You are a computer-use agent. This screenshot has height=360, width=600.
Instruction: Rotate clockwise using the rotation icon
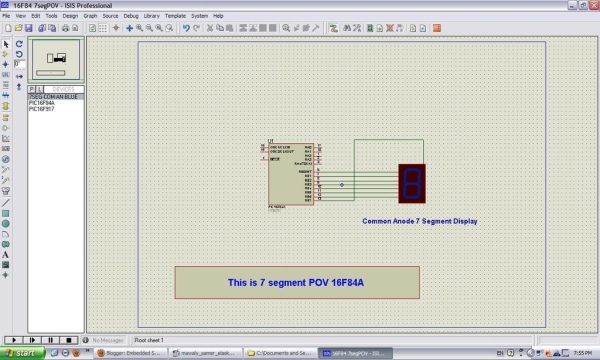(x=19, y=44)
